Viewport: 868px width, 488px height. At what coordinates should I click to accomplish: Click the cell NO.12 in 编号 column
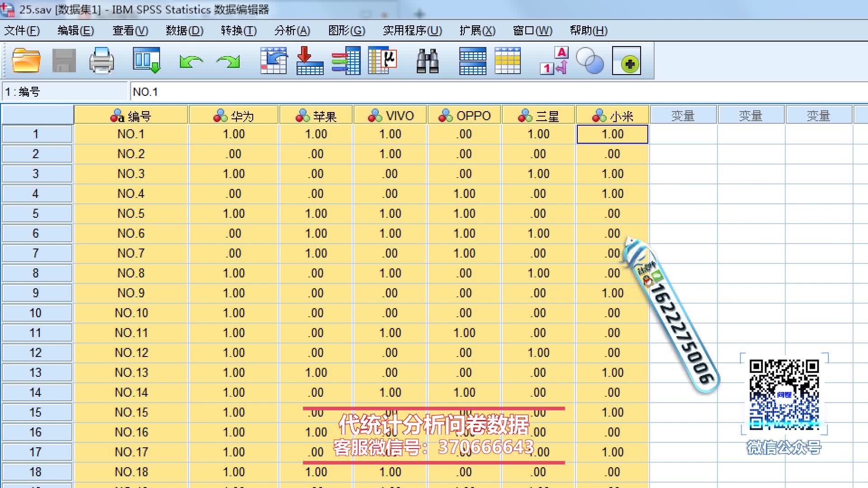pyautogui.click(x=131, y=353)
